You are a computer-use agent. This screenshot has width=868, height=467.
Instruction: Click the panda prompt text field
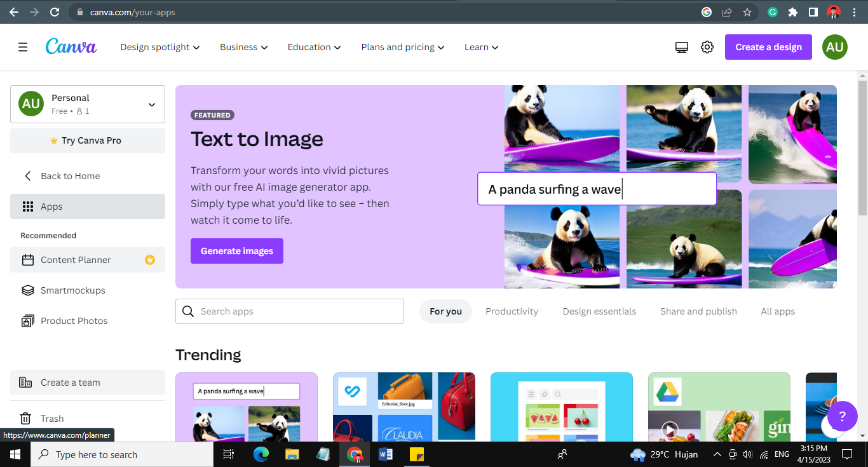click(x=596, y=189)
